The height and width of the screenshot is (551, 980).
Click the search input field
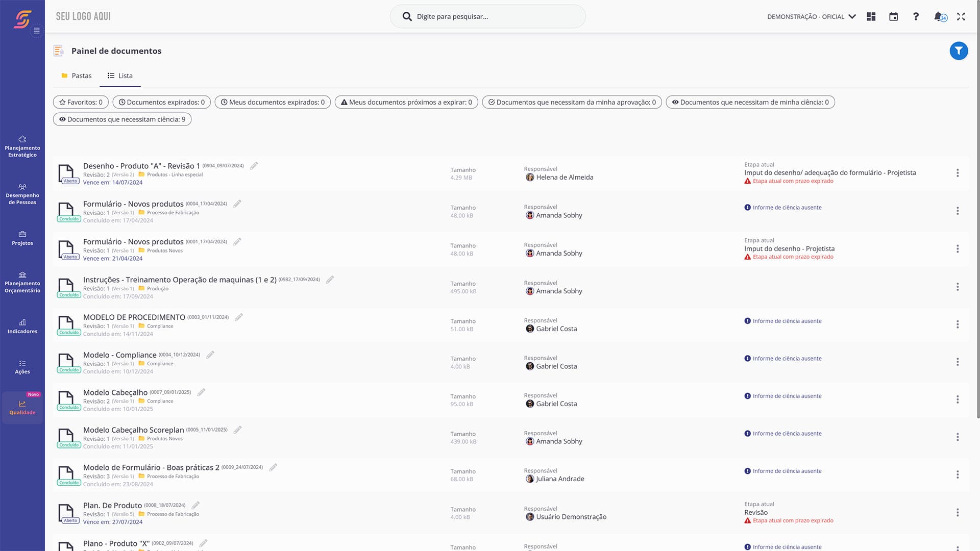coord(487,16)
